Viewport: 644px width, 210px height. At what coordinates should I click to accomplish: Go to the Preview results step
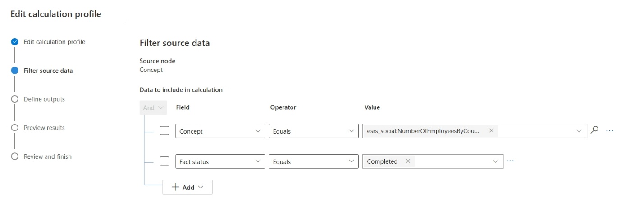tap(44, 128)
